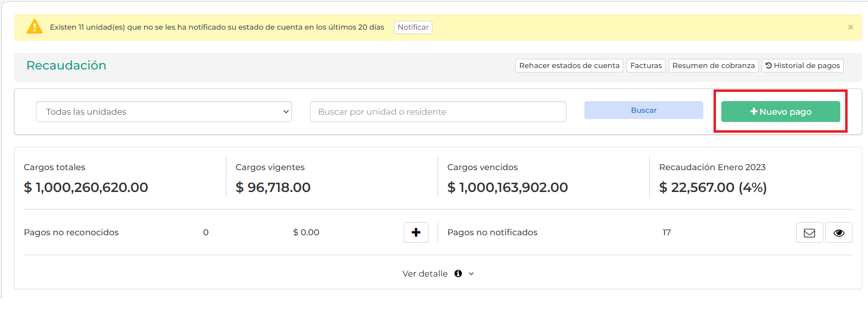Open Resumen de cobranza
The width and height of the screenshot is (868, 314).
(x=713, y=66)
